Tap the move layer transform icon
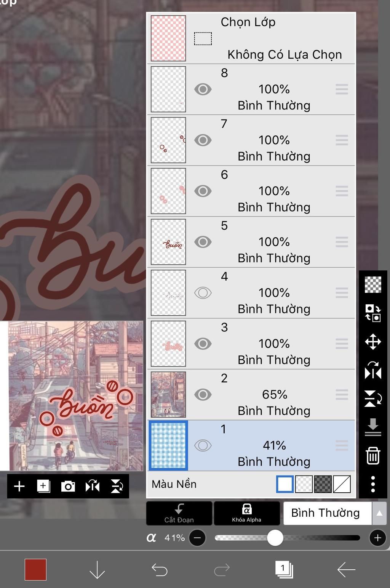 pos(373,342)
